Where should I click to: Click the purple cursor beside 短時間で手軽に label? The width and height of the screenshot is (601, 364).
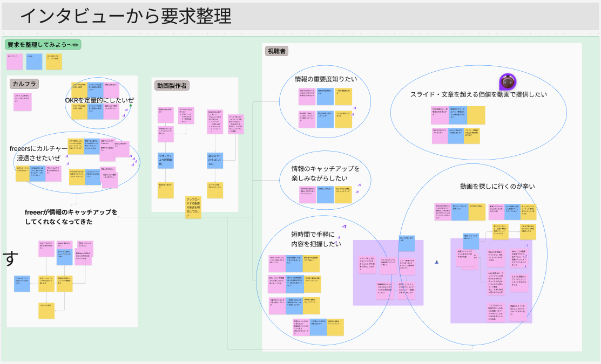[344, 226]
